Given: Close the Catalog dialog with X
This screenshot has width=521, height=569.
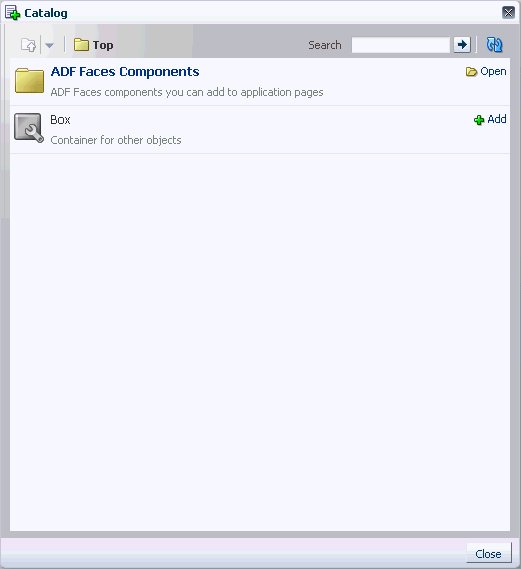Looking at the screenshot, I should 508,13.
